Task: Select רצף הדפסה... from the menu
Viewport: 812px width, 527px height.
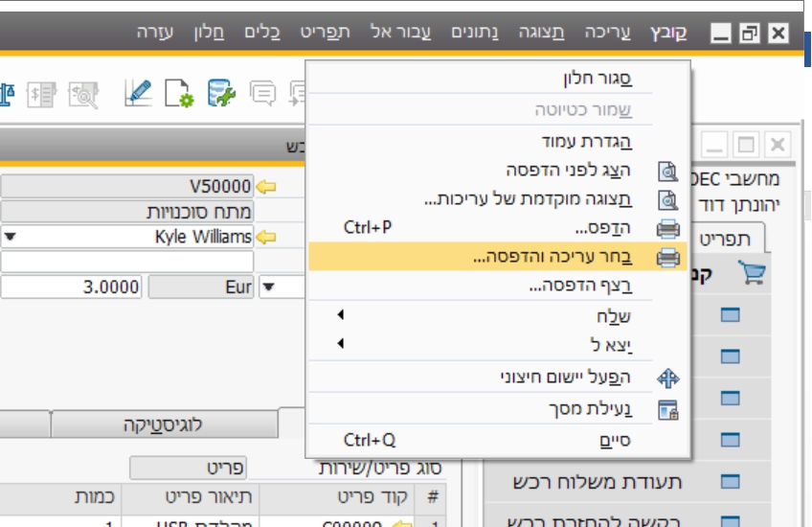Action: tap(580, 286)
